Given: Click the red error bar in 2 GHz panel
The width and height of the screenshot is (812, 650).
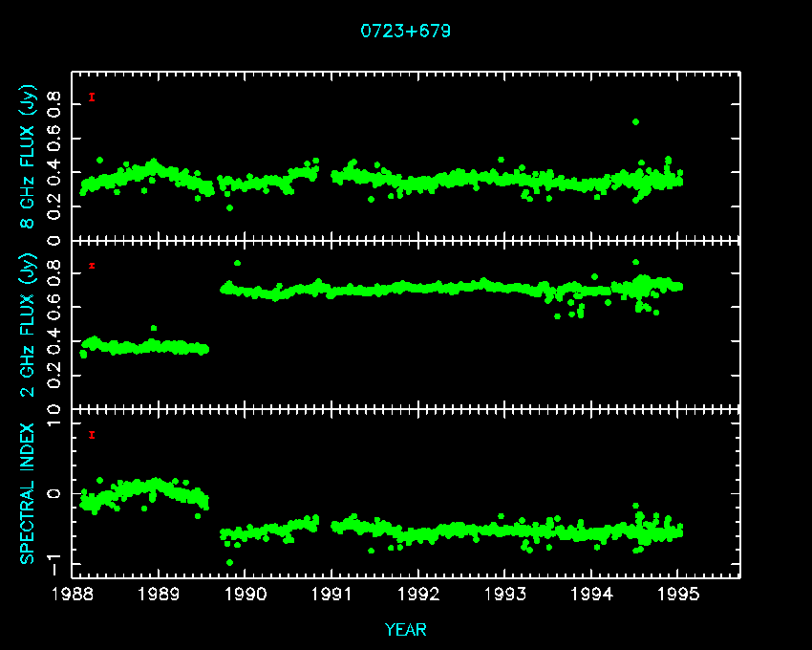Looking at the screenshot, I should click(x=92, y=266).
